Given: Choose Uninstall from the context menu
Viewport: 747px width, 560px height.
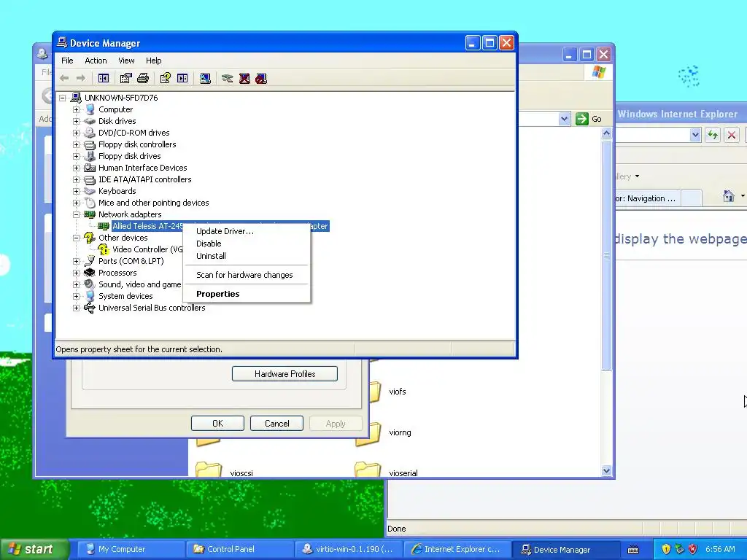Looking at the screenshot, I should 247,256.
